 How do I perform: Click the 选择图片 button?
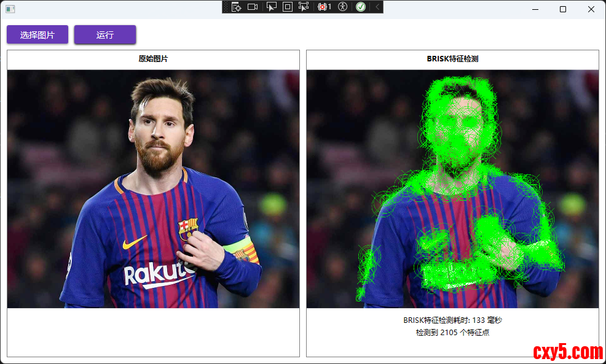[37, 35]
